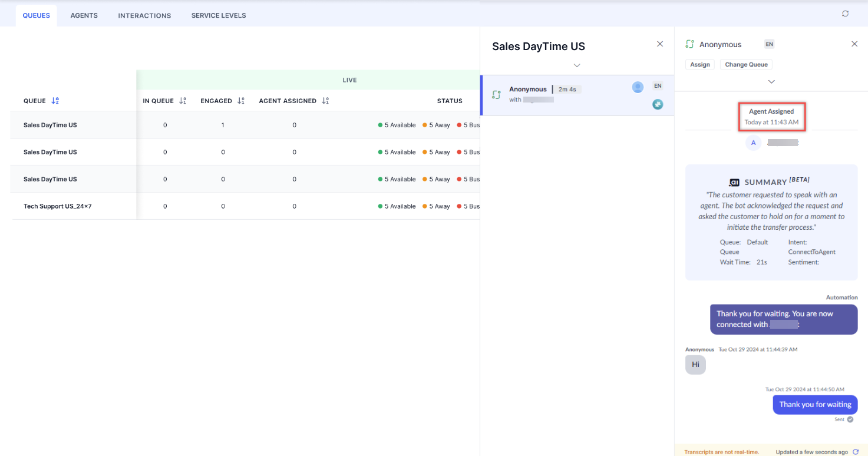868x456 pixels.
Task: Sort the Queue column
Action: click(55, 101)
